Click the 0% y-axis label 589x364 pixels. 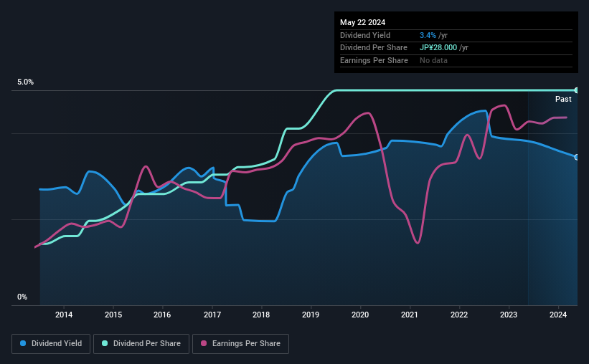[22, 297]
